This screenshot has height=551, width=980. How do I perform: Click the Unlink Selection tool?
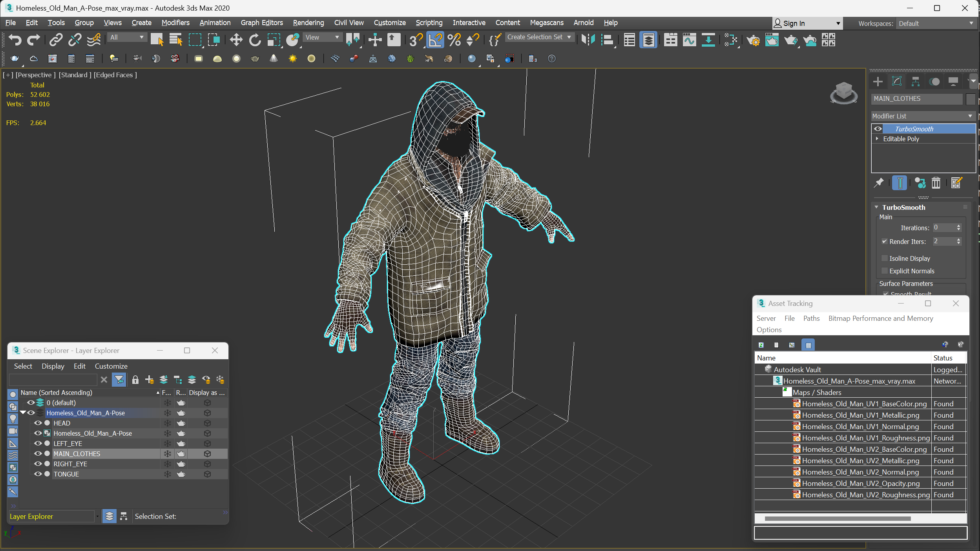tap(75, 40)
